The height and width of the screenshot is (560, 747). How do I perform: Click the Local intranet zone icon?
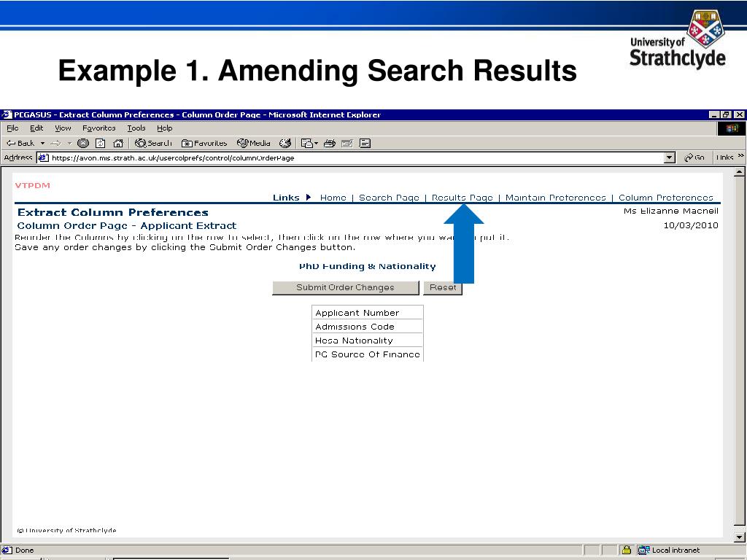point(643,550)
